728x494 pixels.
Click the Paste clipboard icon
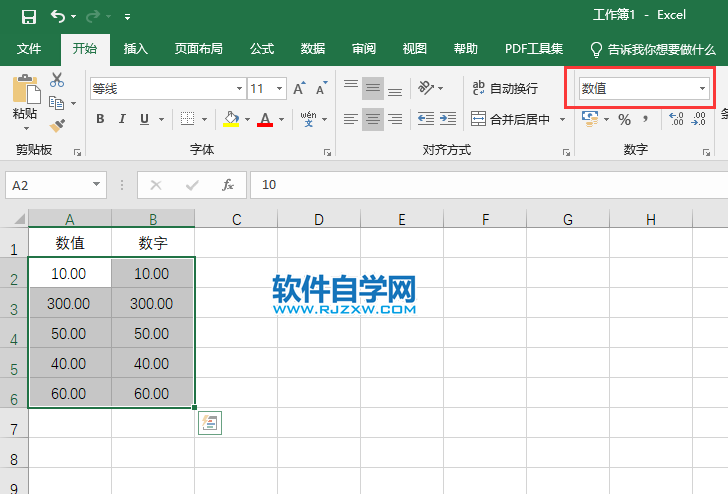[26, 89]
